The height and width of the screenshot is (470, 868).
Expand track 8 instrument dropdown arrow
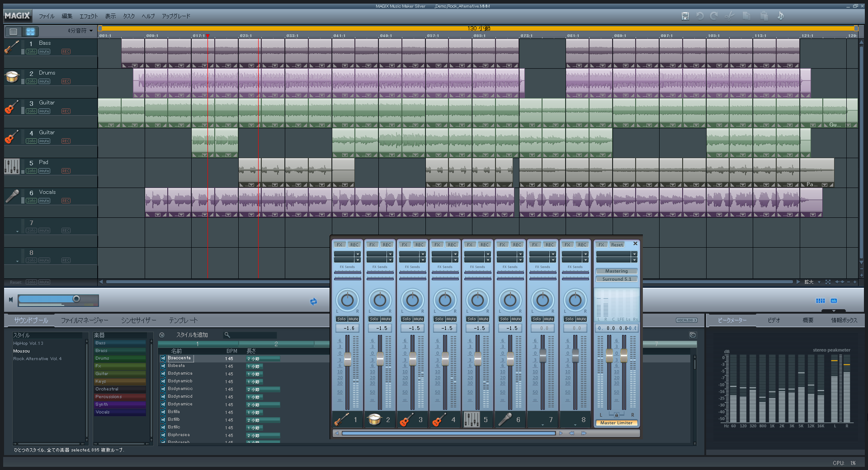[18, 261]
